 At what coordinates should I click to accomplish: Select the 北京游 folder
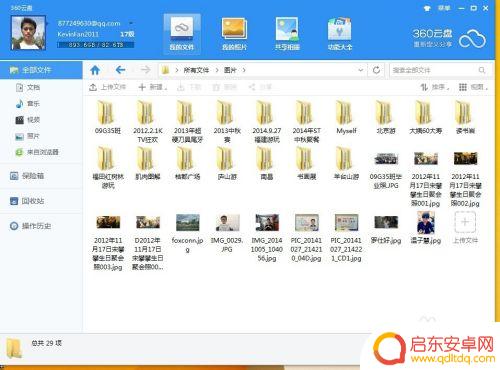386,117
